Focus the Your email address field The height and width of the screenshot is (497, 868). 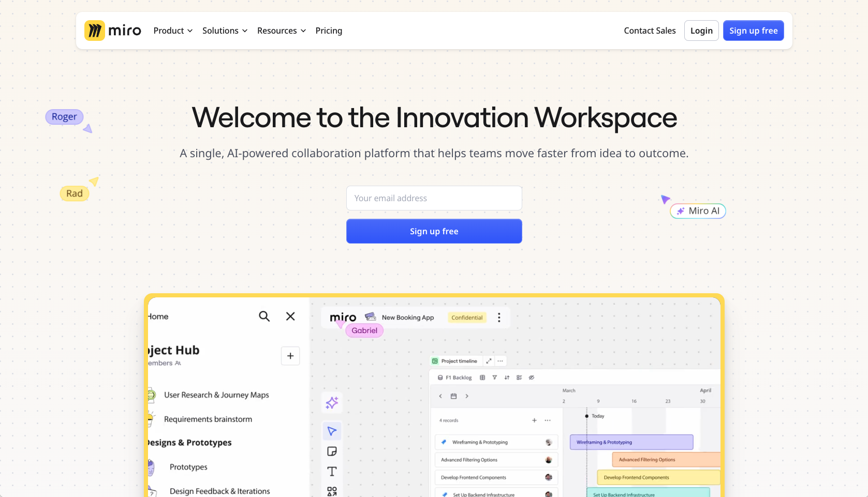click(x=434, y=198)
